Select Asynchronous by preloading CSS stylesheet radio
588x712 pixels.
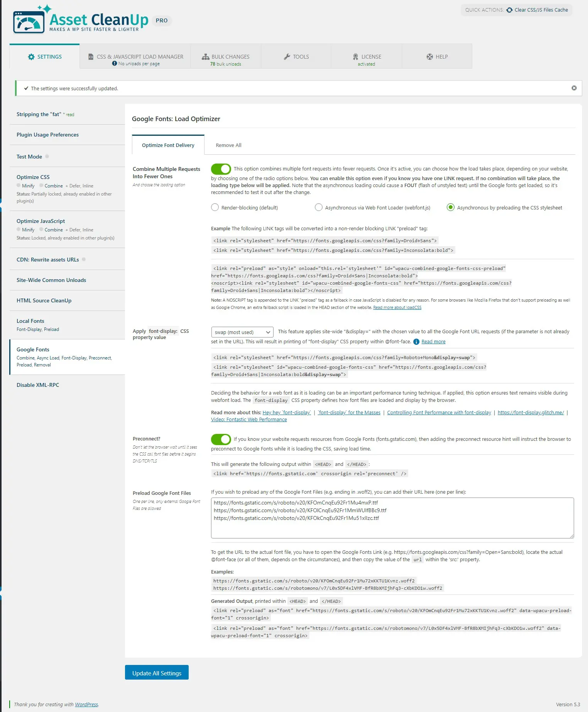coord(451,208)
